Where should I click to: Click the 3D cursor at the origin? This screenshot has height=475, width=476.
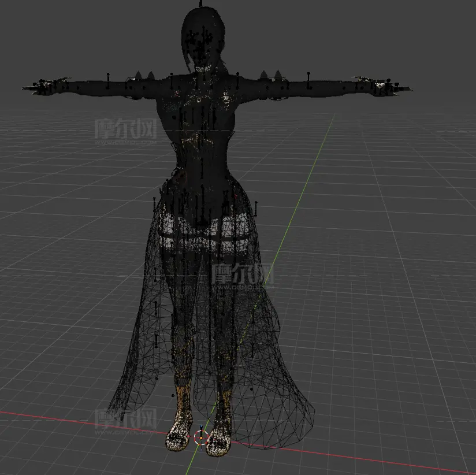coord(201,437)
